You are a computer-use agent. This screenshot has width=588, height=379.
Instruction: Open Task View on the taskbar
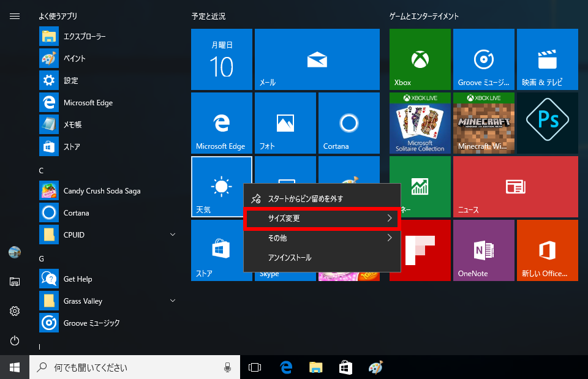click(x=255, y=367)
